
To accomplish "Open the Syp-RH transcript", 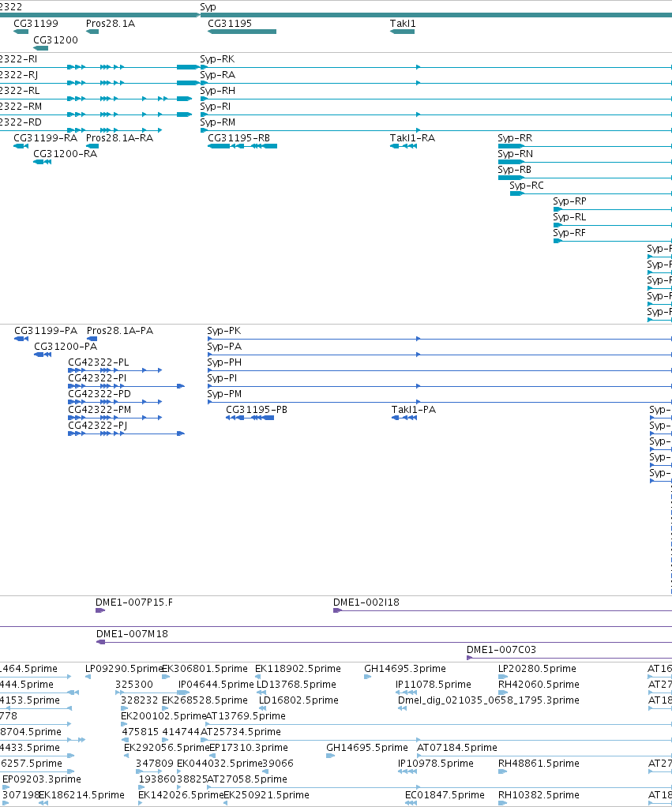I will (436, 99).
